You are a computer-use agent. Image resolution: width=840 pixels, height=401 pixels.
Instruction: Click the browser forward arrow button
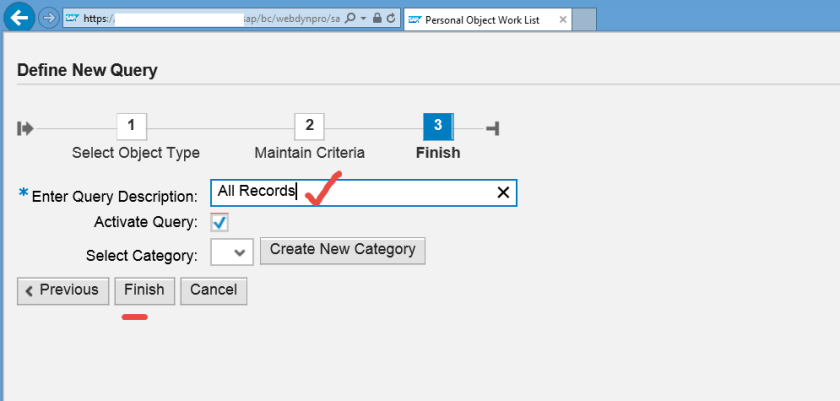click(x=48, y=18)
